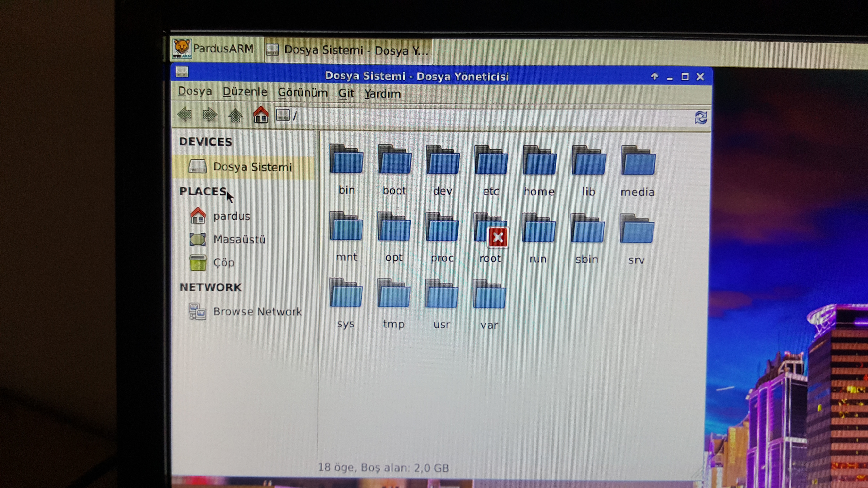This screenshot has height=488, width=868.
Task: Go to parent folder with up arrow
Action: tap(235, 115)
